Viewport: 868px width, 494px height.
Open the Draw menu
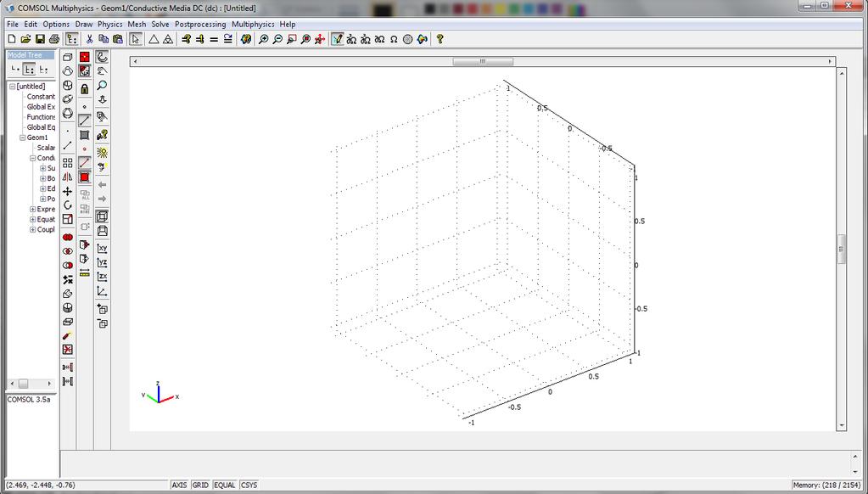pyautogui.click(x=84, y=25)
